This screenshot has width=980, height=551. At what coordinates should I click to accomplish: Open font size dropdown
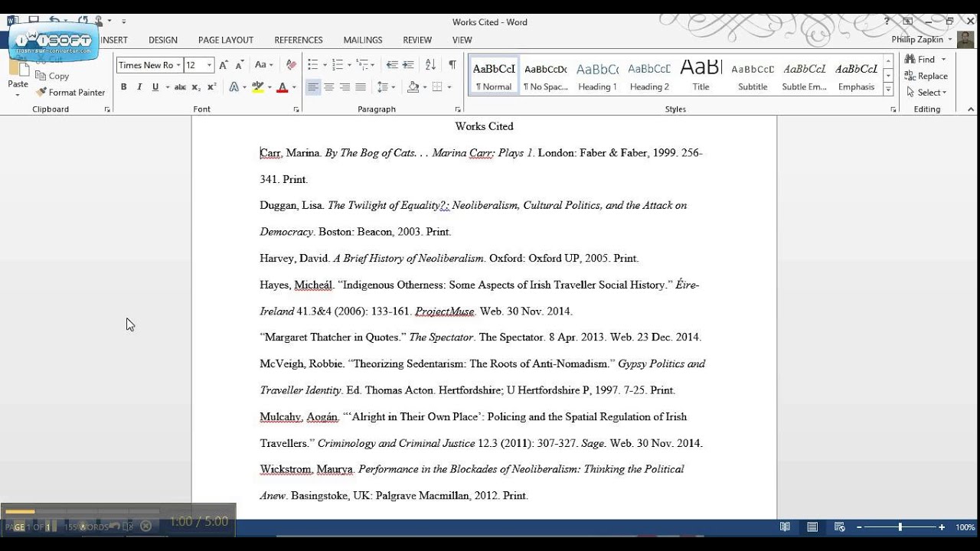point(209,66)
